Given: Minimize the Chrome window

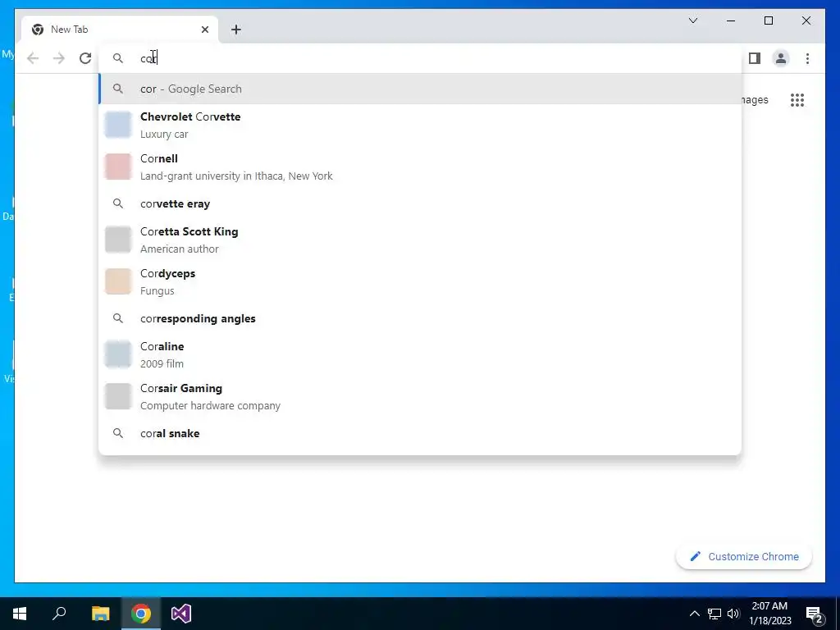Looking at the screenshot, I should [731, 21].
